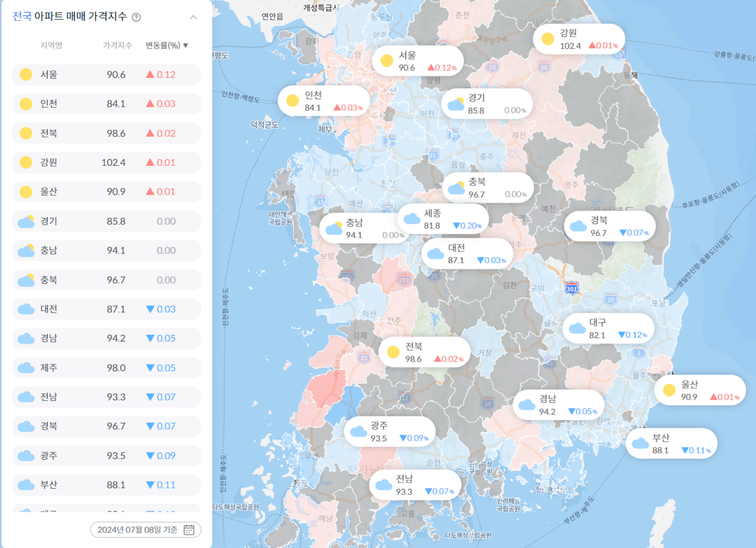Click the blue 전국 region link in title
756x548 pixels.
pyautogui.click(x=22, y=16)
